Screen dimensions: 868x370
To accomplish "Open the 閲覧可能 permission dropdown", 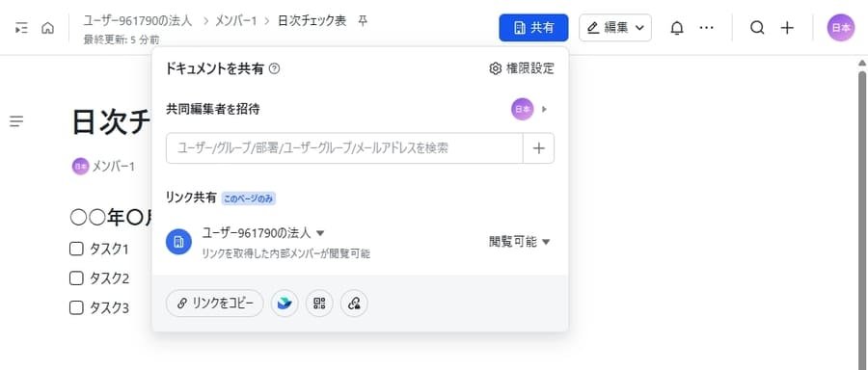I will (x=519, y=242).
